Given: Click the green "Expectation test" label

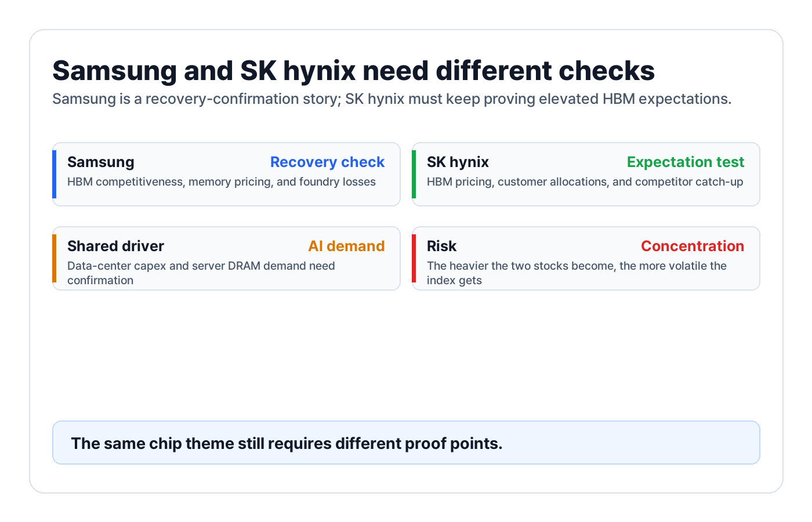Looking at the screenshot, I should (x=686, y=162).
